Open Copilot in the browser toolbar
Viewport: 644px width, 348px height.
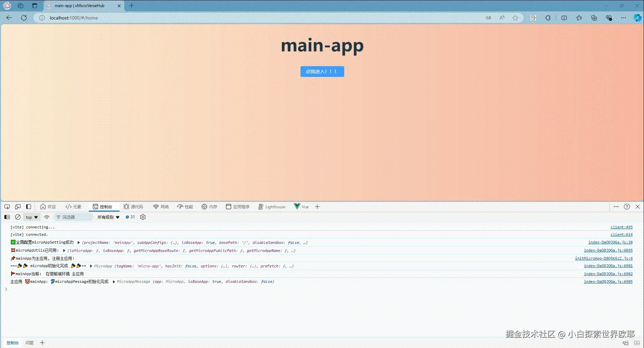coord(637,18)
